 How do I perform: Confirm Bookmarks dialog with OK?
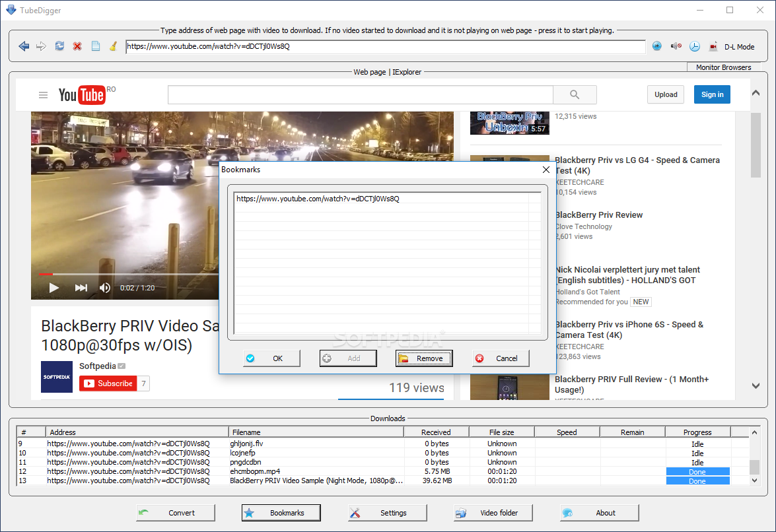click(x=271, y=358)
